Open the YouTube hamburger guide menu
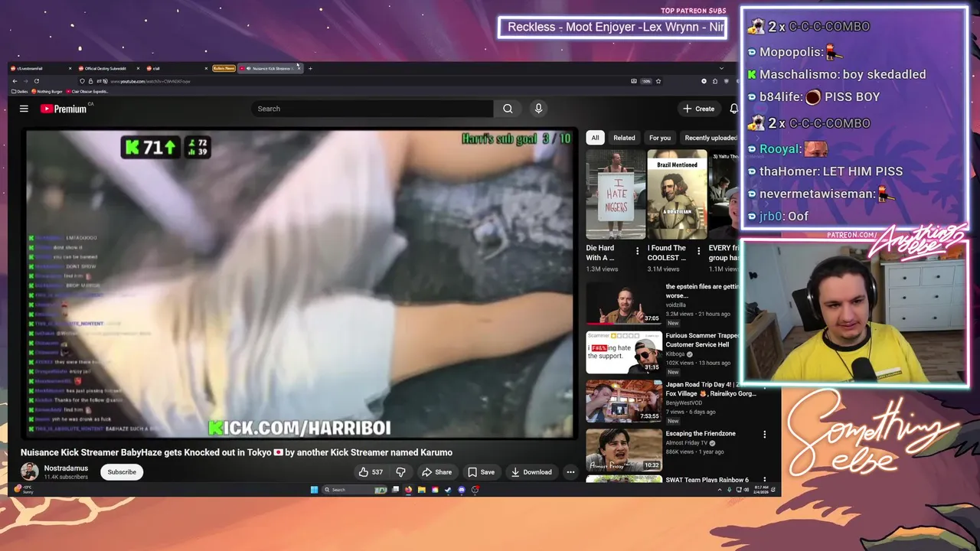The width and height of the screenshot is (980, 551). click(24, 109)
